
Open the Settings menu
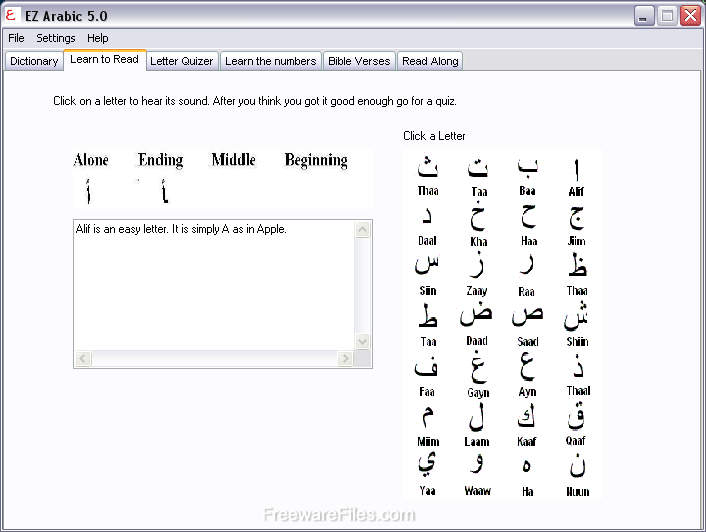pyautogui.click(x=56, y=38)
